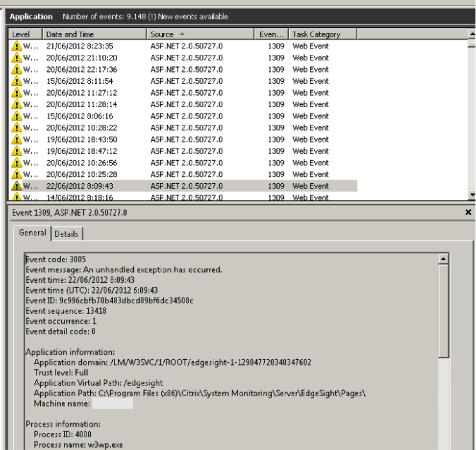Click warning icon of 20/06/2012 10:25:28 event
Screen dimensions: 476x450
pyautogui.click(x=17, y=174)
